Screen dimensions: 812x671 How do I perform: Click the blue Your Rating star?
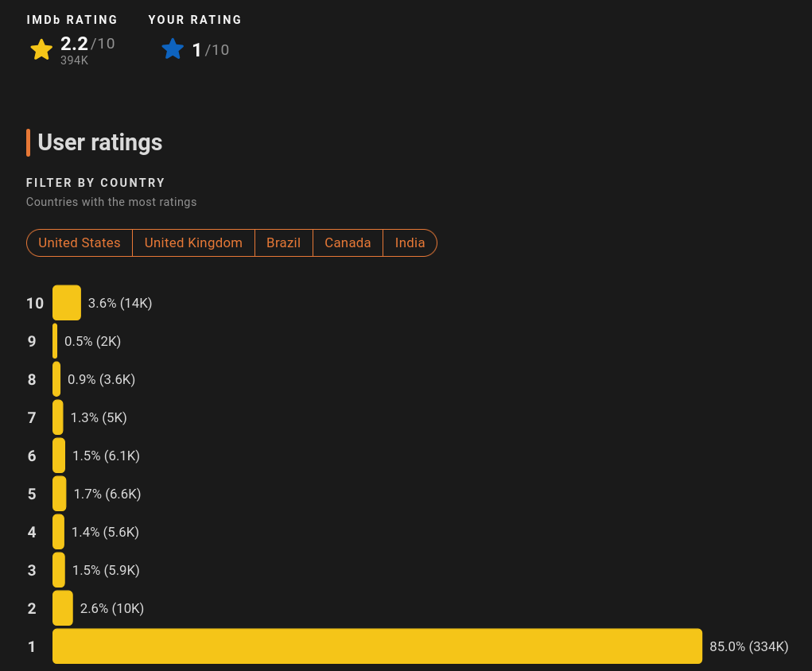click(x=173, y=49)
